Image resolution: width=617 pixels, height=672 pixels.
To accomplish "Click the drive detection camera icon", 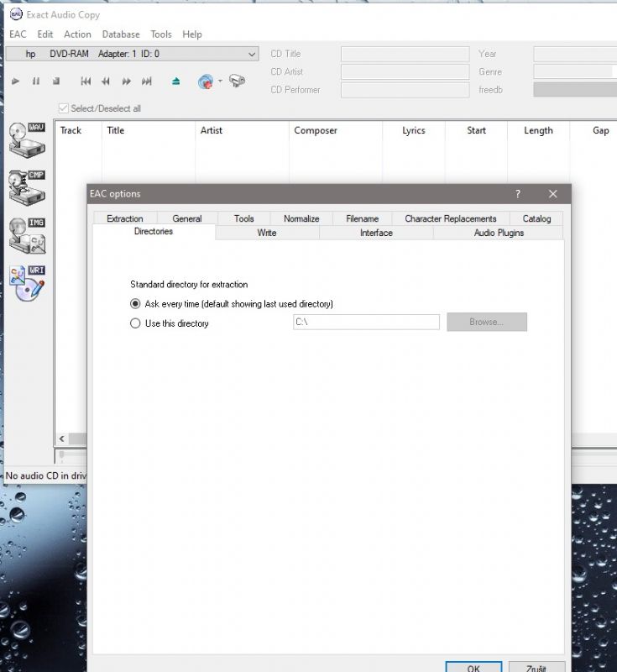I will tap(238, 81).
